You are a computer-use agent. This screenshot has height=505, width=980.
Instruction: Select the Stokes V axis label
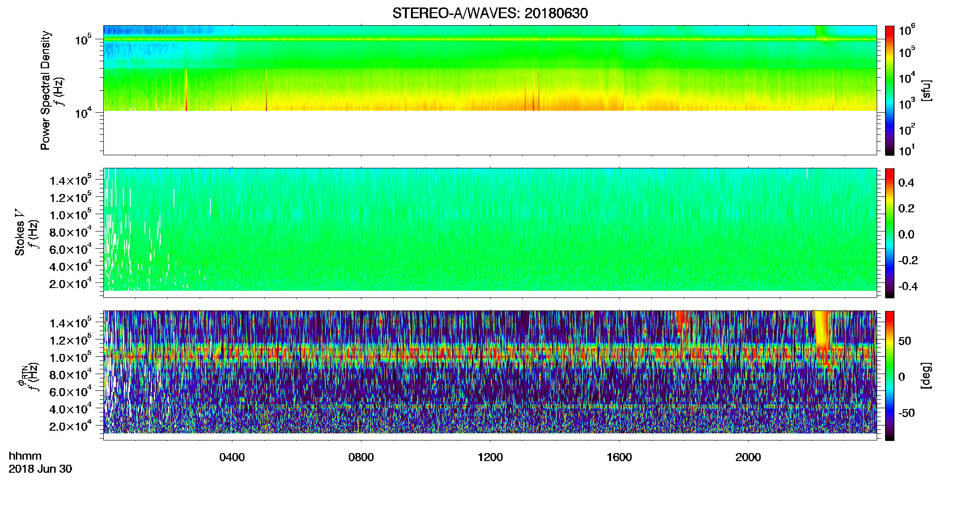point(20,232)
